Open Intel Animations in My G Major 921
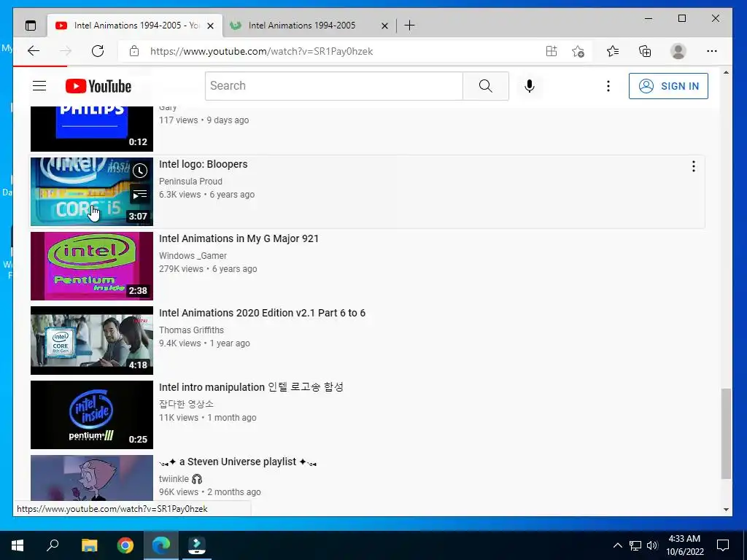This screenshot has width=747, height=560. (x=239, y=238)
